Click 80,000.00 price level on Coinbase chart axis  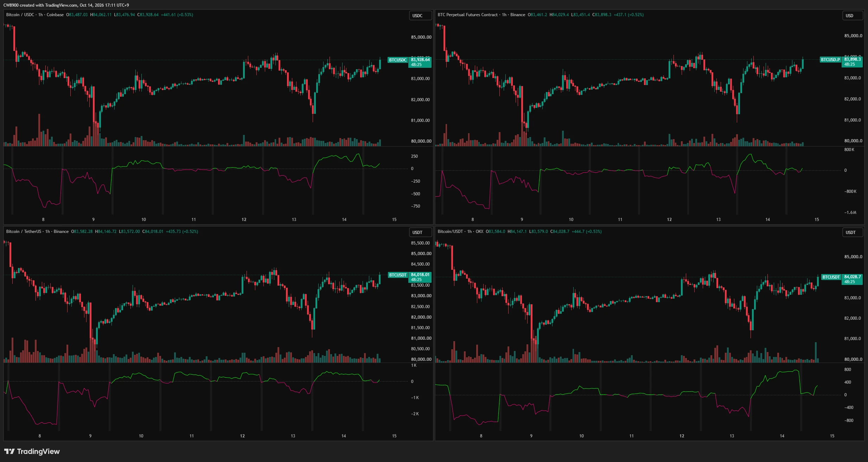tap(421, 141)
